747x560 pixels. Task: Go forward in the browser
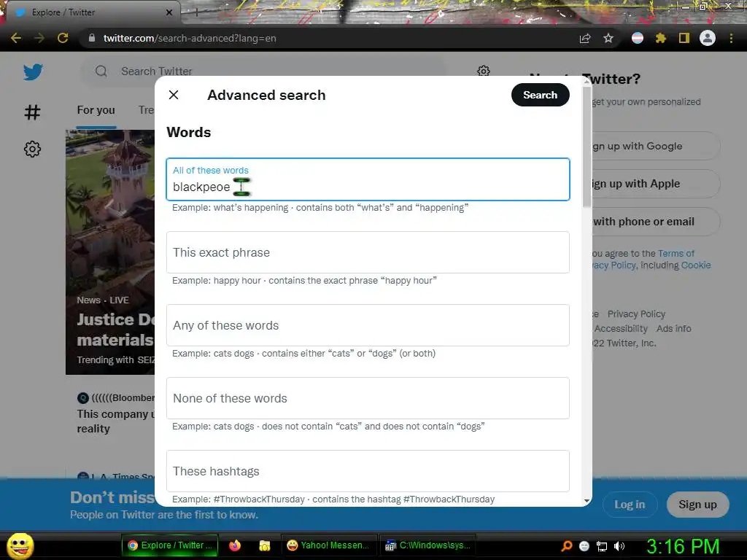[x=39, y=38]
